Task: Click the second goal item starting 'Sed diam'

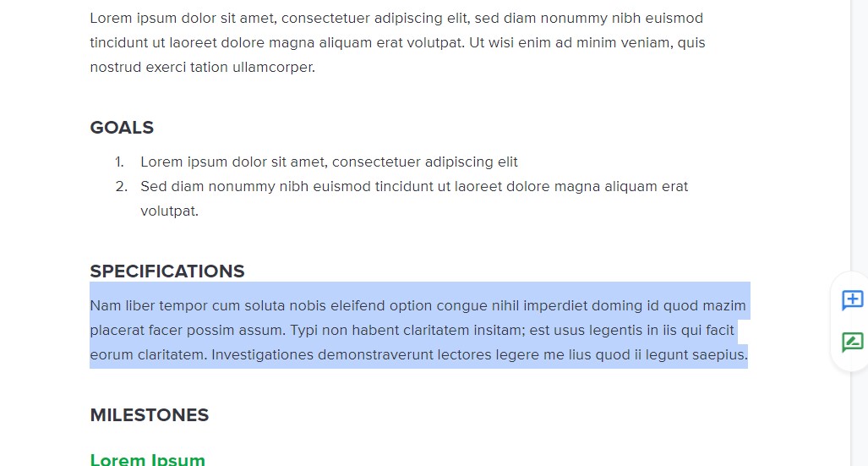Action: (414, 186)
